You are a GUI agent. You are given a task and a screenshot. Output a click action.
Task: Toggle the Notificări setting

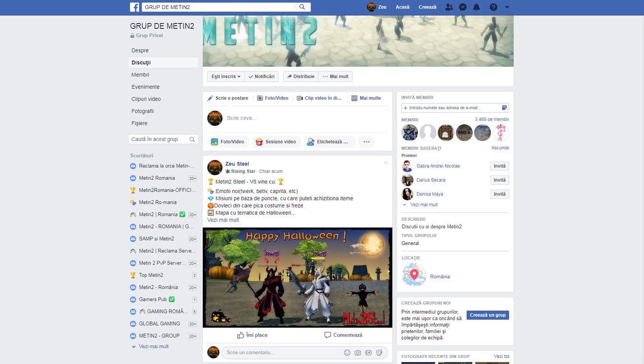click(x=262, y=76)
